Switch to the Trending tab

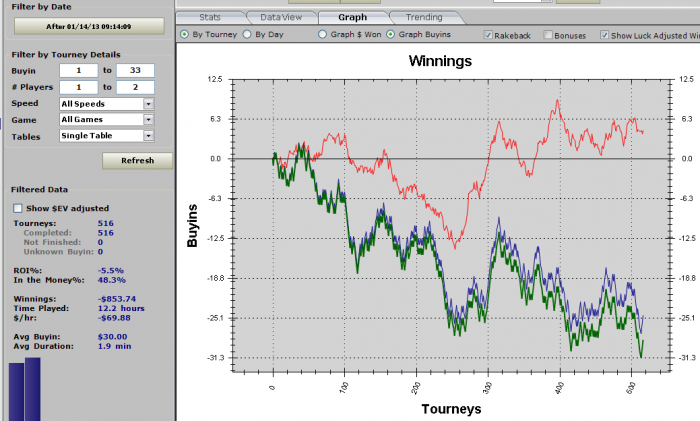[424, 17]
